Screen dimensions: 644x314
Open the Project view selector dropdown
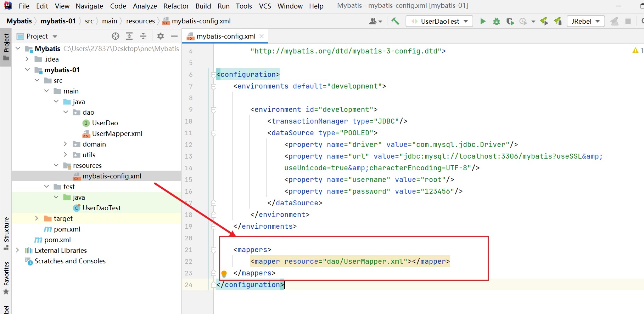[37, 36]
